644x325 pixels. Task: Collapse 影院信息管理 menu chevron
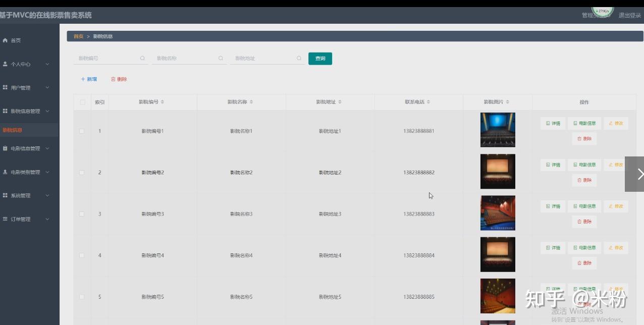(47, 111)
